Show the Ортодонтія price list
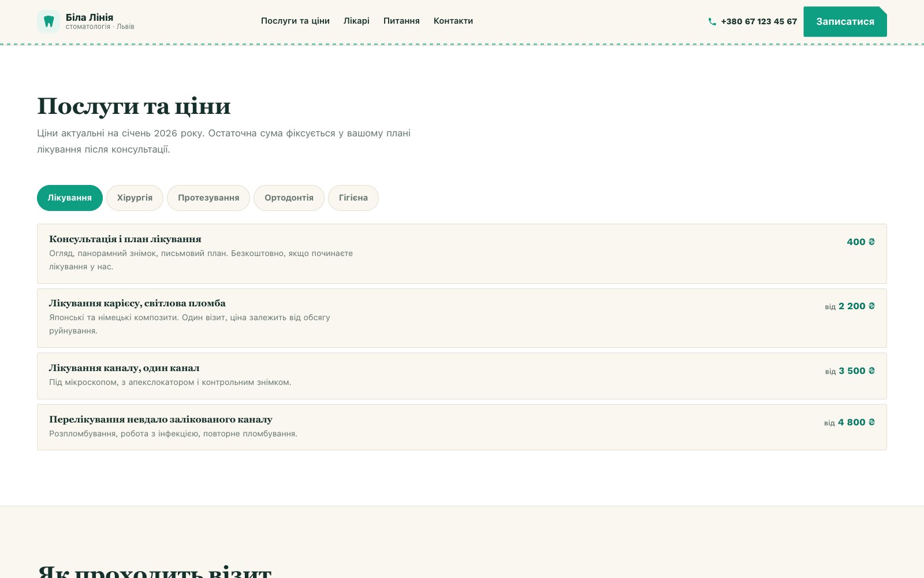 click(289, 198)
